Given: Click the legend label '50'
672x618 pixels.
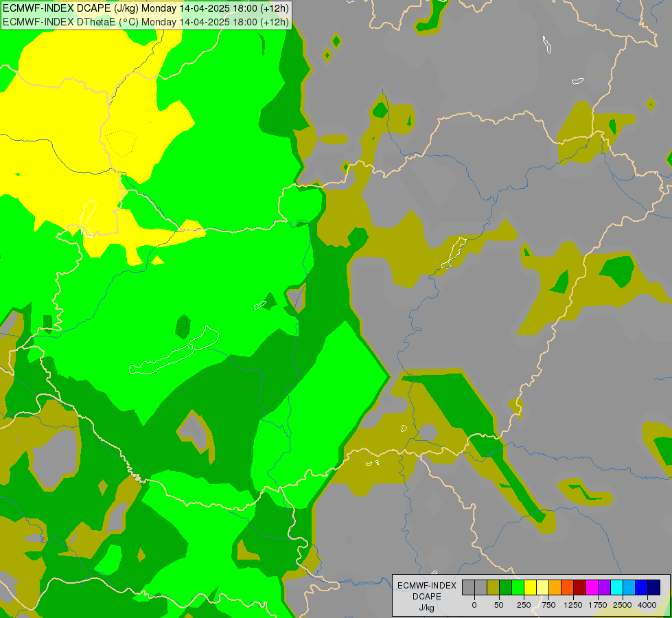Looking at the screenshot, I should 499,605.
